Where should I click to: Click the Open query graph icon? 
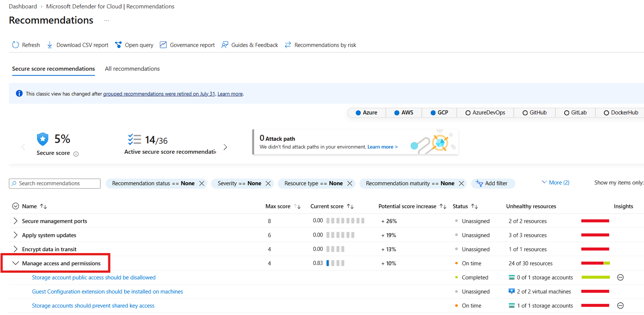(118, 45)
